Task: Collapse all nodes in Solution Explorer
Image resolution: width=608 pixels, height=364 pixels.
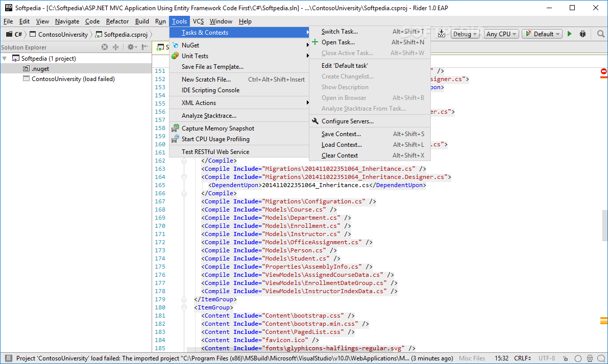Action: pyautogui.click(x=115, y=47)
